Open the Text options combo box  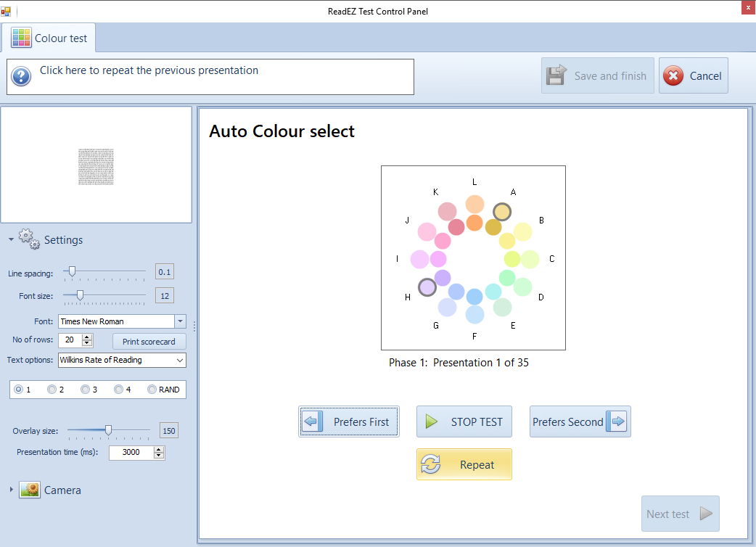point(180,360)
